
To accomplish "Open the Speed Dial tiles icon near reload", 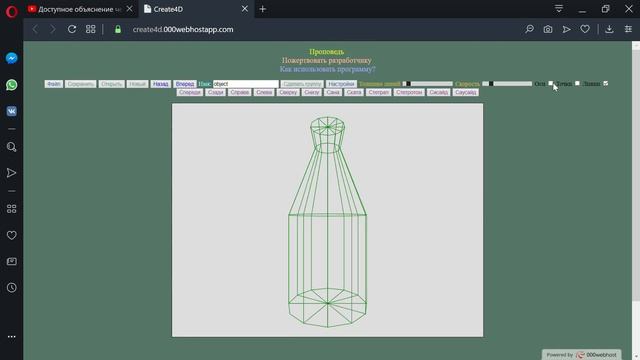I will [91, 29].
